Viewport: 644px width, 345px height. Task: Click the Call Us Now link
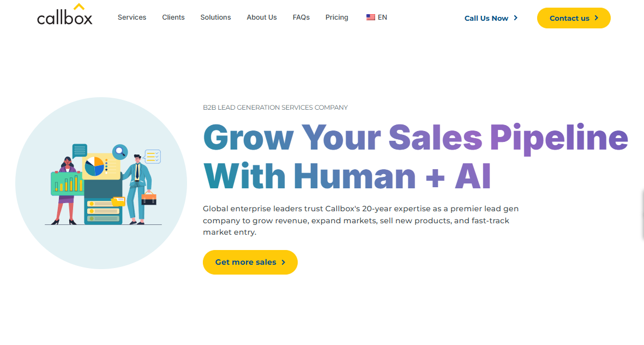click(486, 18)
